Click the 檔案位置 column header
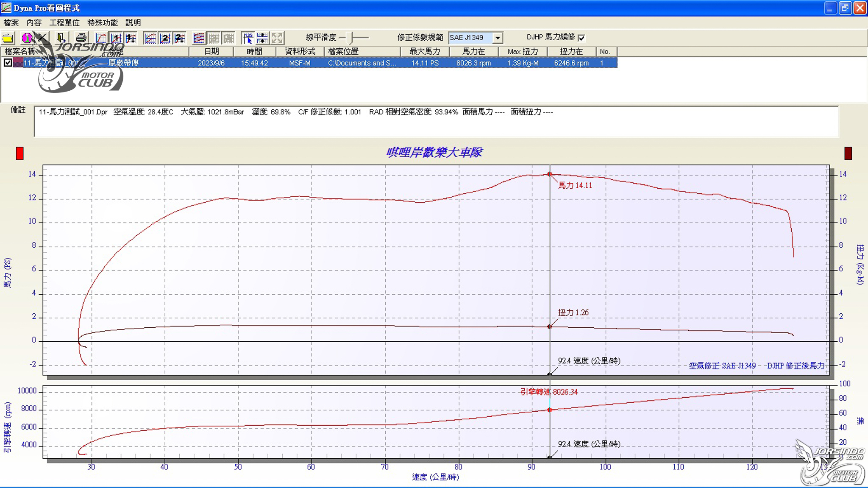This screenshot has width=868, height=488. point(362,51)
